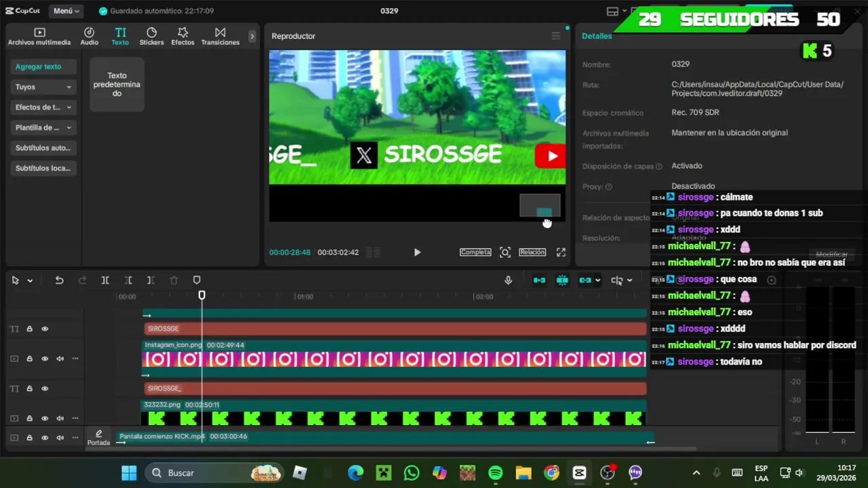The height and width of the screenshot is (488, 868).
Task: Open the Menú dropdown
Action: point(66,11)
